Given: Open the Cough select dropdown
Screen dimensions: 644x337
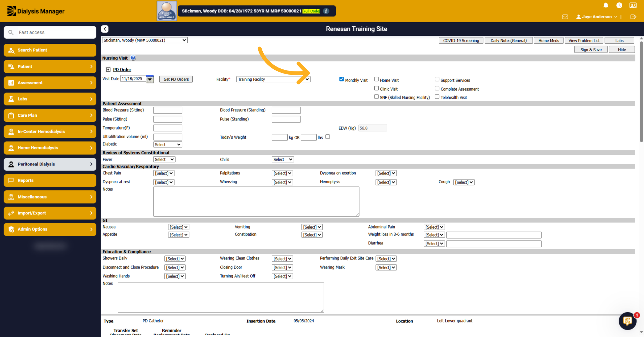Looking at the screenshot, I should point(464,182).
